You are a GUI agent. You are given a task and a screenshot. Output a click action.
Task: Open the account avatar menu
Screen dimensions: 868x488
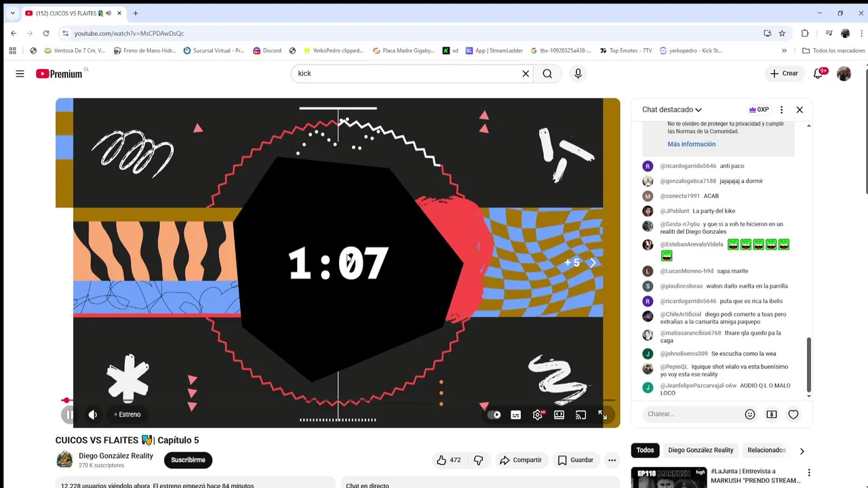pos(844,74)
